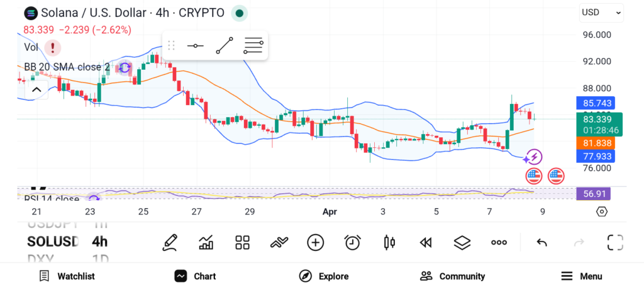This screenshot has width=644, height=290.
Task: Collapse the indicator legend with the chevron
Action: (36, 90)
